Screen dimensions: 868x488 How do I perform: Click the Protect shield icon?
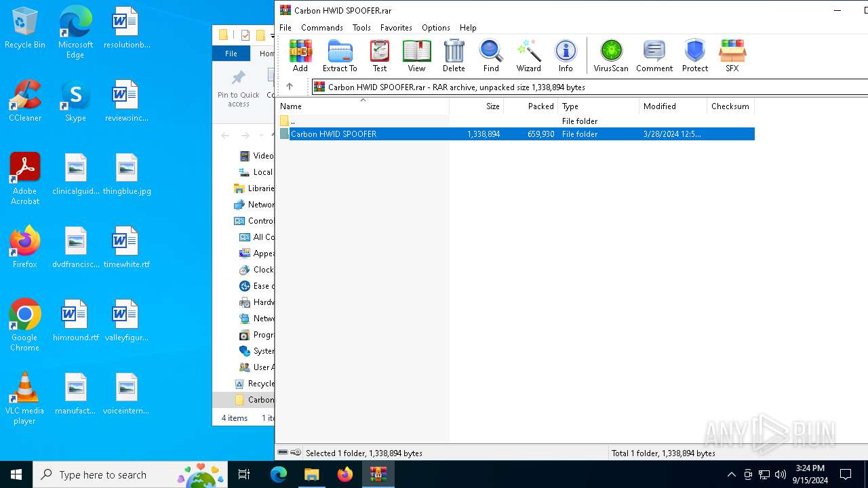click(695, 56)
